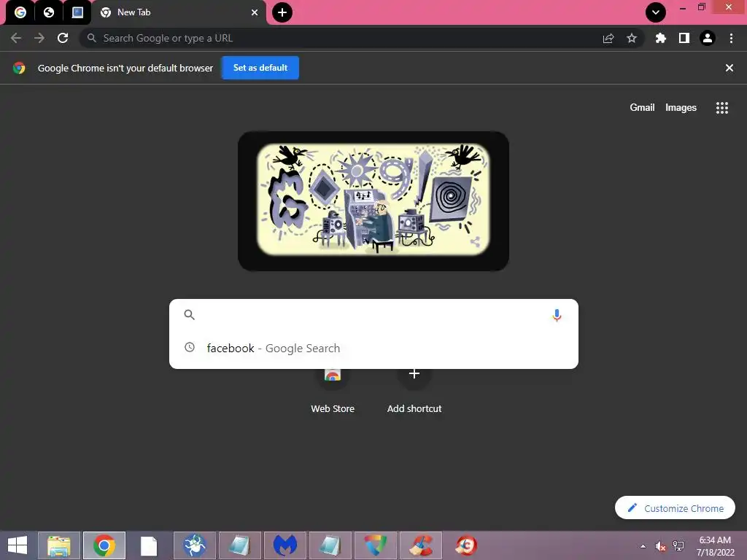Screen dimensions: 747x560
Task: Open the tab search dropdown arrow
Action: (656, 12)
